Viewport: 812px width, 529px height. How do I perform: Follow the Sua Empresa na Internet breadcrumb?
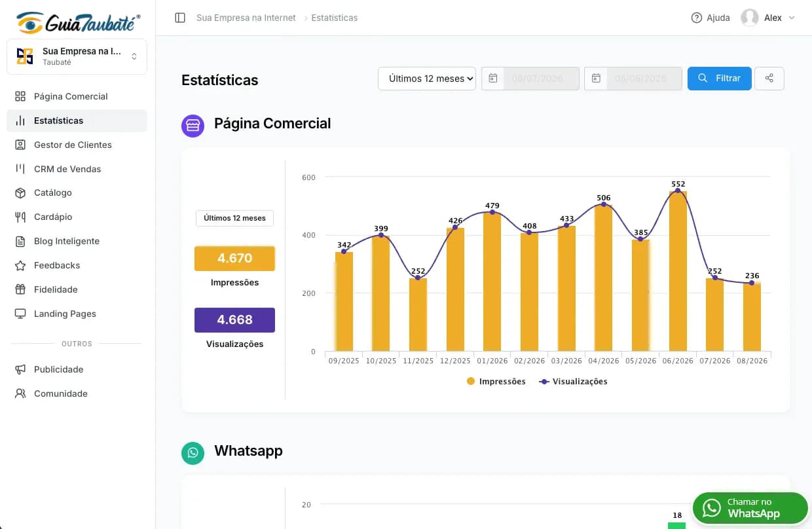pyautogui.click(x=246, y=18)
